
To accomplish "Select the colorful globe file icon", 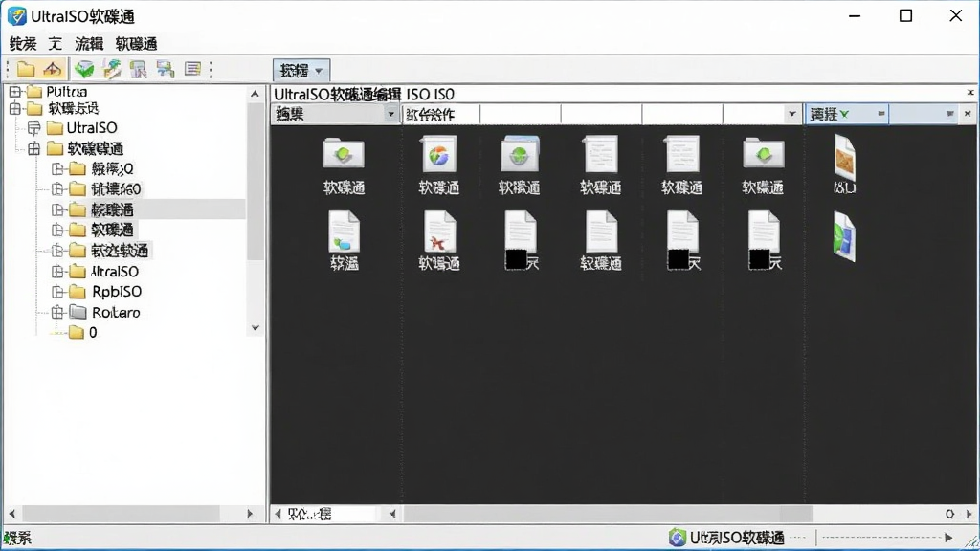I will (x=438, y=154).
